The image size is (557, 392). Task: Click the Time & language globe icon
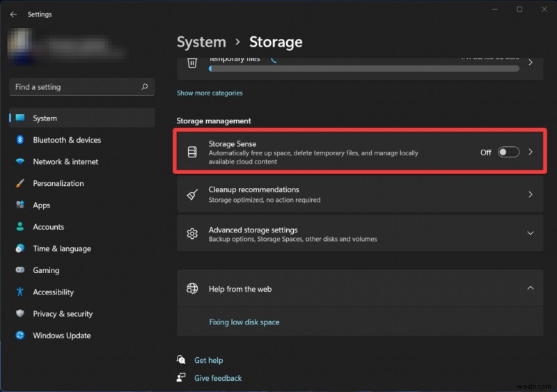click(20, 248)
